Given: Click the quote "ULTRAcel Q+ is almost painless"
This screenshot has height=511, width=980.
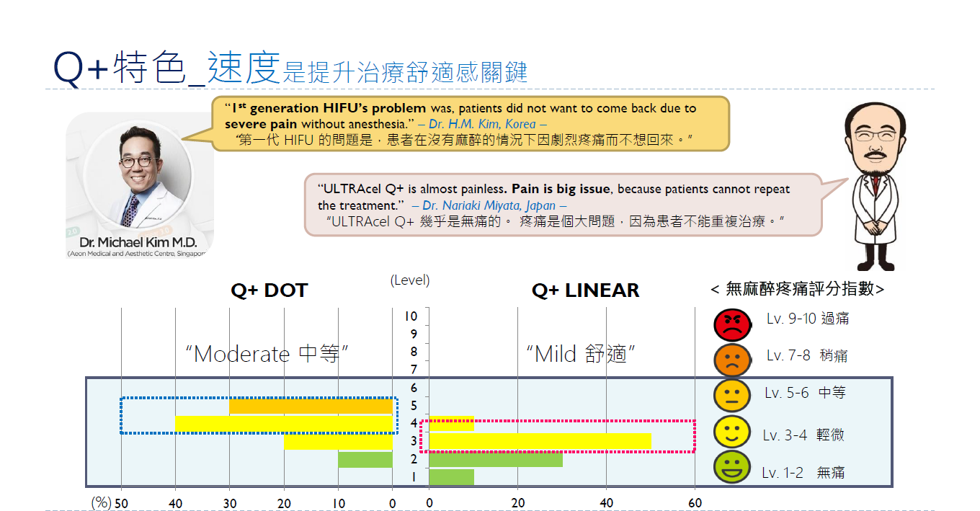Looking at the screenshot, I should (414, 190).
